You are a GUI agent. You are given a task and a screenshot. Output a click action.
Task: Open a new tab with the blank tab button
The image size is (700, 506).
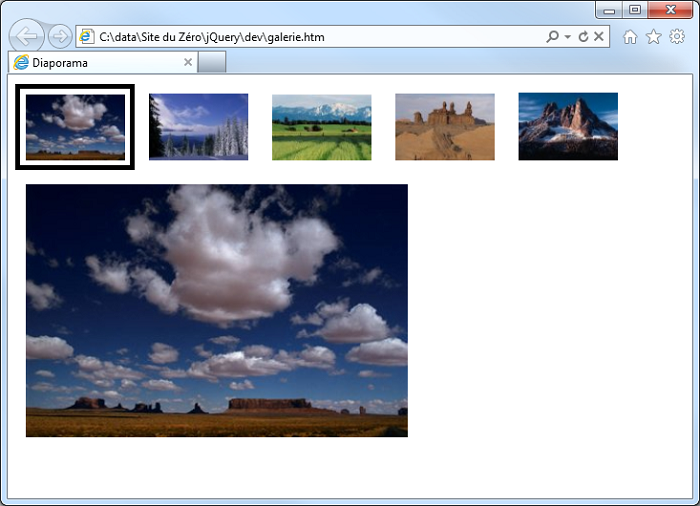[x=212, y=63]
